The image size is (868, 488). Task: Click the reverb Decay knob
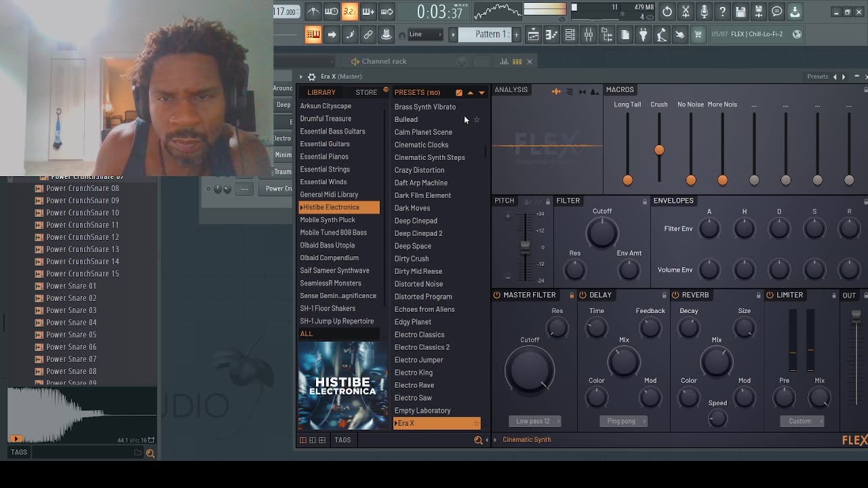pyautogui.click(x=688, y=328)
